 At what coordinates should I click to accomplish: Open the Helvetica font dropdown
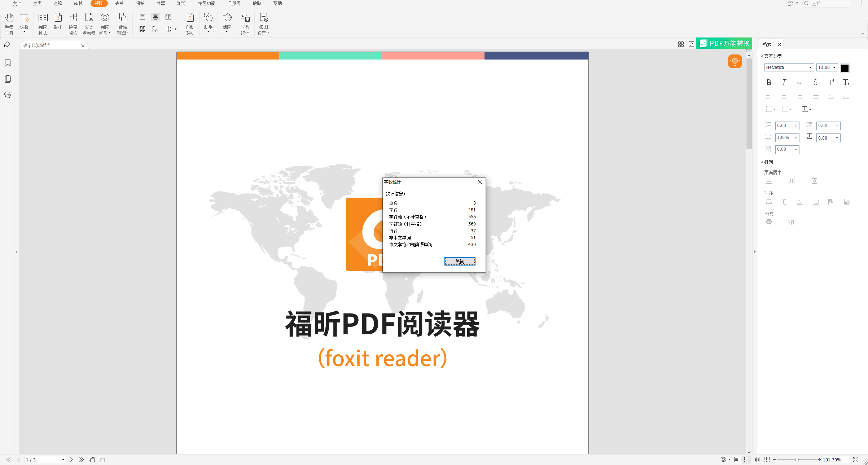tap(810, 67)
